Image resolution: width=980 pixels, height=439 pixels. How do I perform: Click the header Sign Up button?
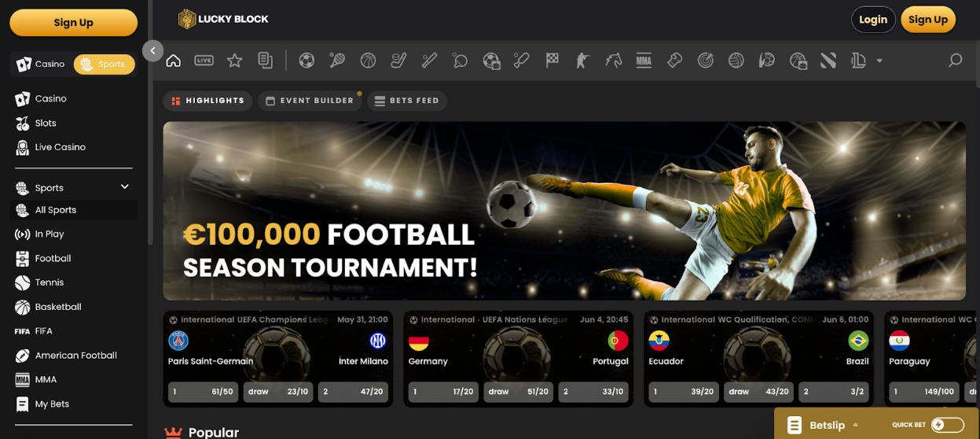(928, 20)
